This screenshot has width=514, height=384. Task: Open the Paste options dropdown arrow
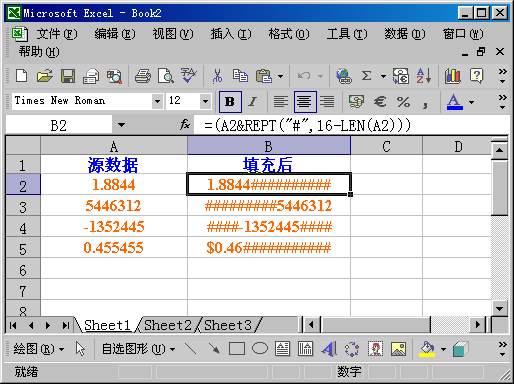(x=280, y=76)
